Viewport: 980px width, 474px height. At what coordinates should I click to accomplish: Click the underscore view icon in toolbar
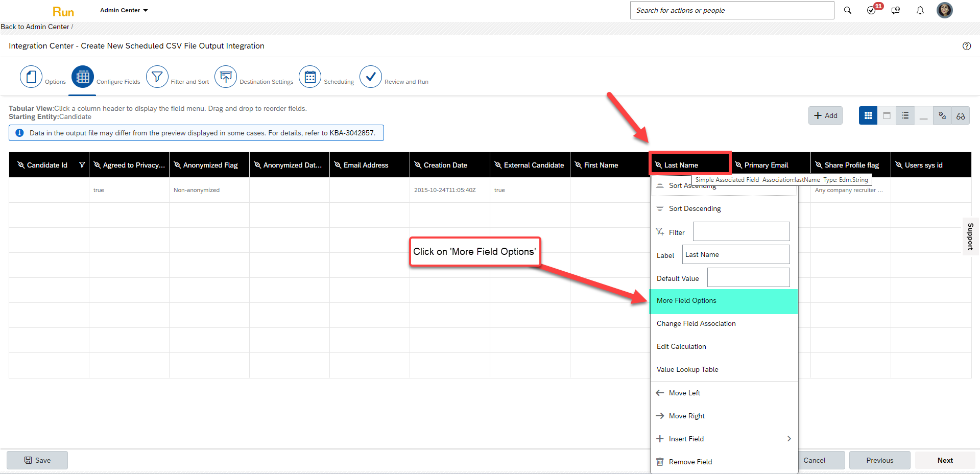(923, 115)
